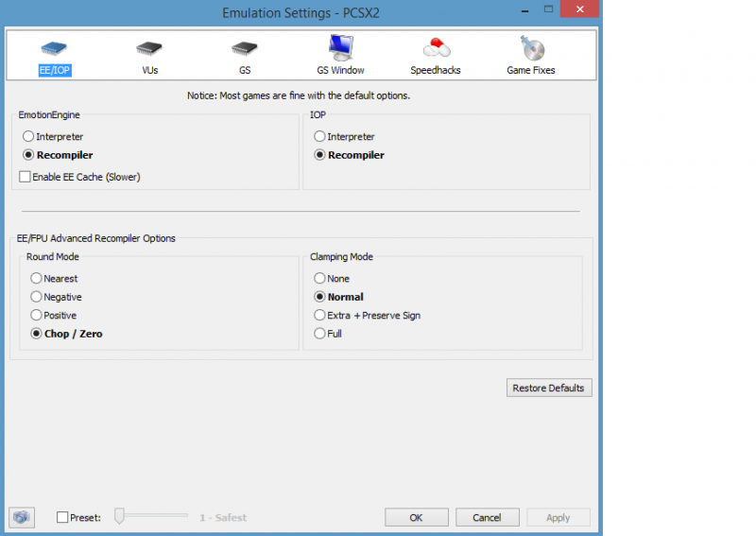This screenshot has width=756, height=536.
Task: Switch to the VUs tab label
Action: (x=150, y=71)
